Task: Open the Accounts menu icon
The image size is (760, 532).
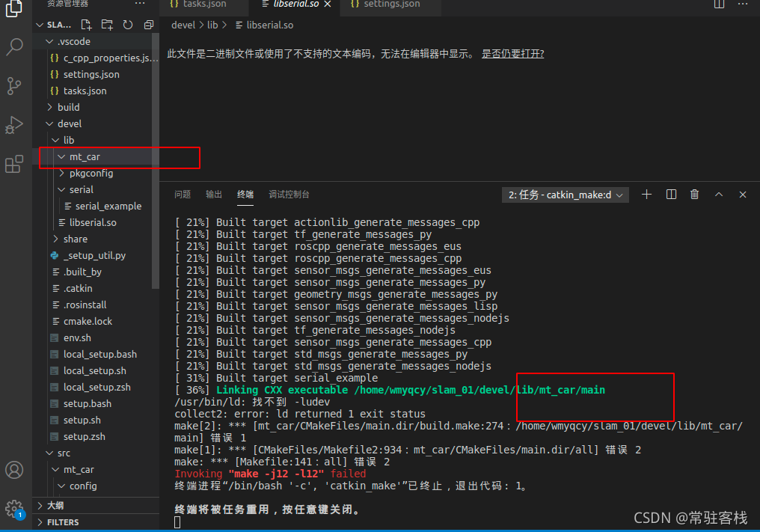Action: 14,470
